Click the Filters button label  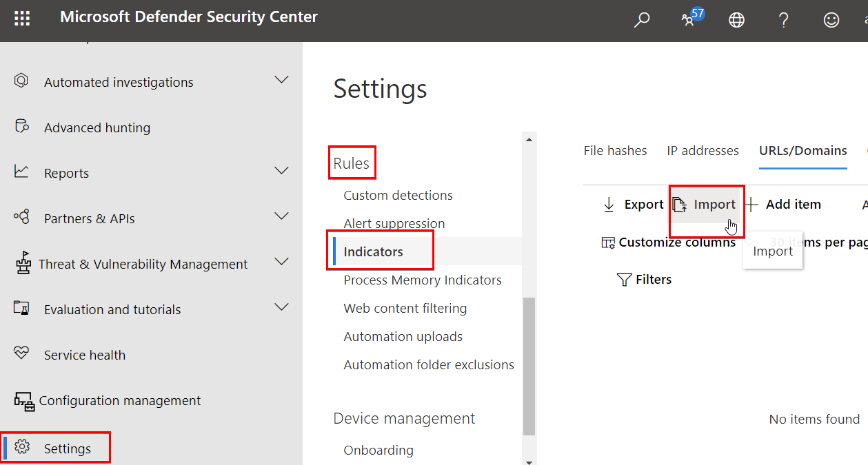click(x=654, y=279)
